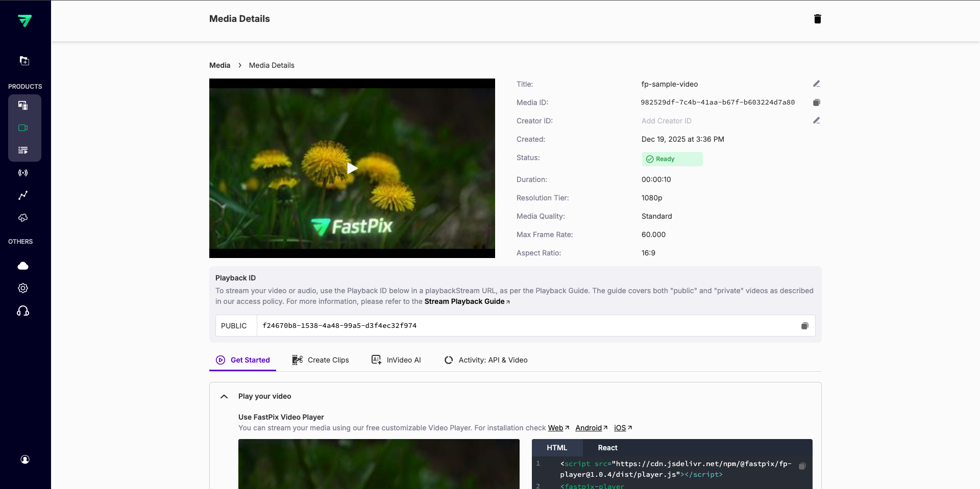Open the Android installation link

pos(589,428)
